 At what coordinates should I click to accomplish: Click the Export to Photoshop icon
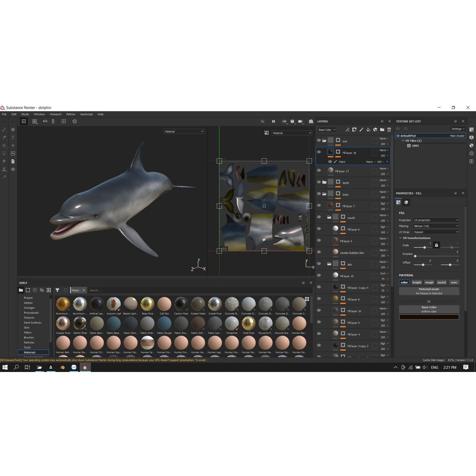[x=13, y=153]
